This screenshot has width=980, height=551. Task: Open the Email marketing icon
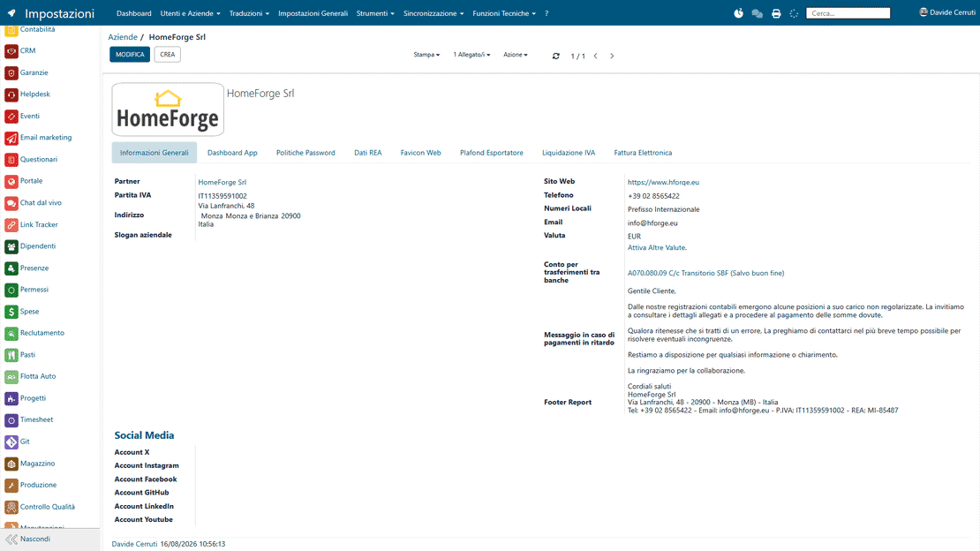(x=11, y=139)
